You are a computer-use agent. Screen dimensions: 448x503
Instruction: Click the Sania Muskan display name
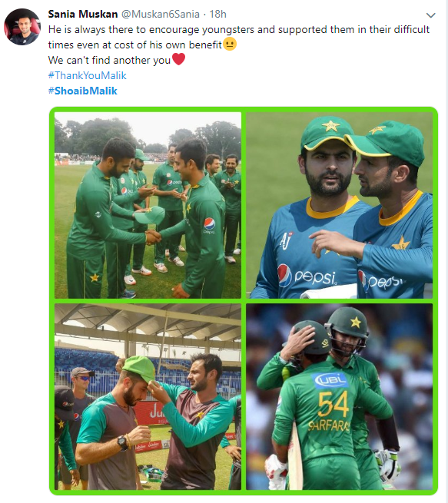pyautogui.click(x=83, y=14)
